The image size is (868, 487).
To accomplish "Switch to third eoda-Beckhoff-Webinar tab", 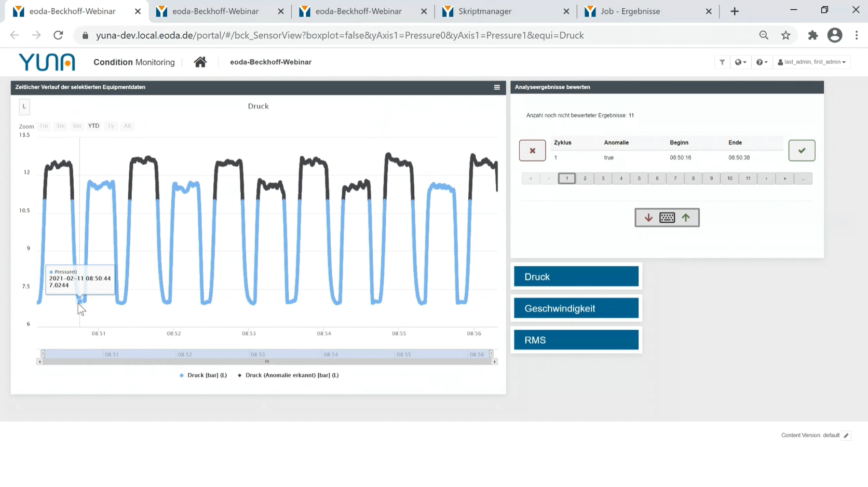I will (363, 11).
